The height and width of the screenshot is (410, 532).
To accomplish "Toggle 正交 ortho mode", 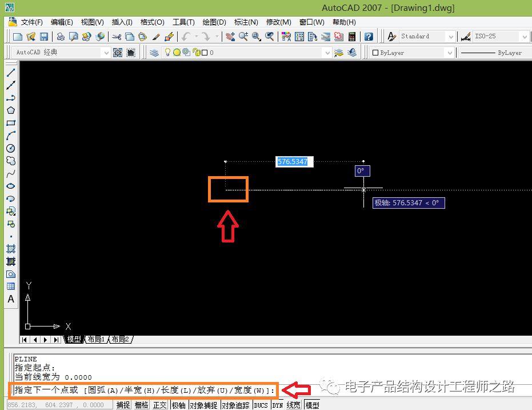I will coord(160,405).
